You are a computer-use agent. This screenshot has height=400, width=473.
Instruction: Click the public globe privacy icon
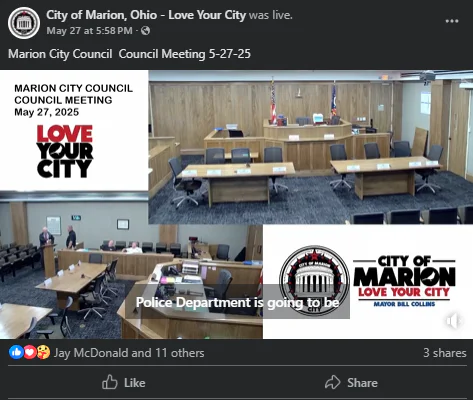(x=145, y=31)
